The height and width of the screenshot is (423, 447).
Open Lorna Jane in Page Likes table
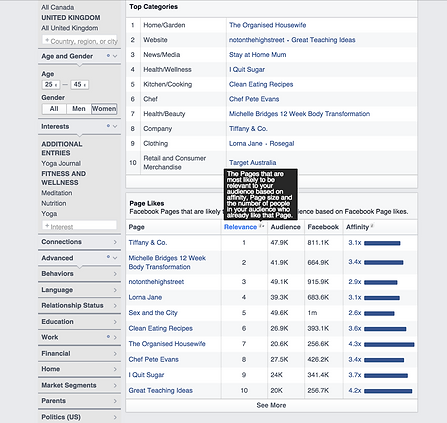click(x=145, y=297)
